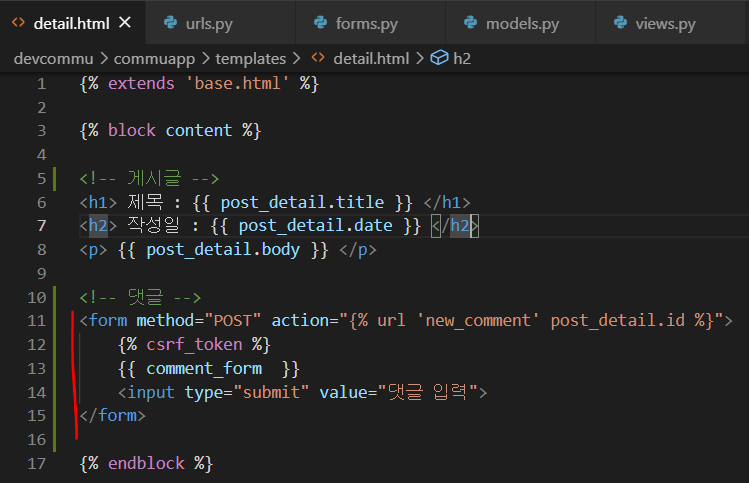Open templates breadcrumb folder
The width and height of the screenshot is (749, 483).
[x=250, y=58]
